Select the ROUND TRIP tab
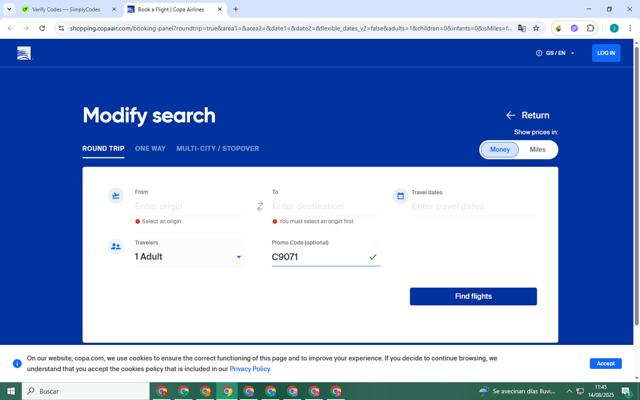Image resolution: width=640 pixels, height=400 pixels. [103, 149]
